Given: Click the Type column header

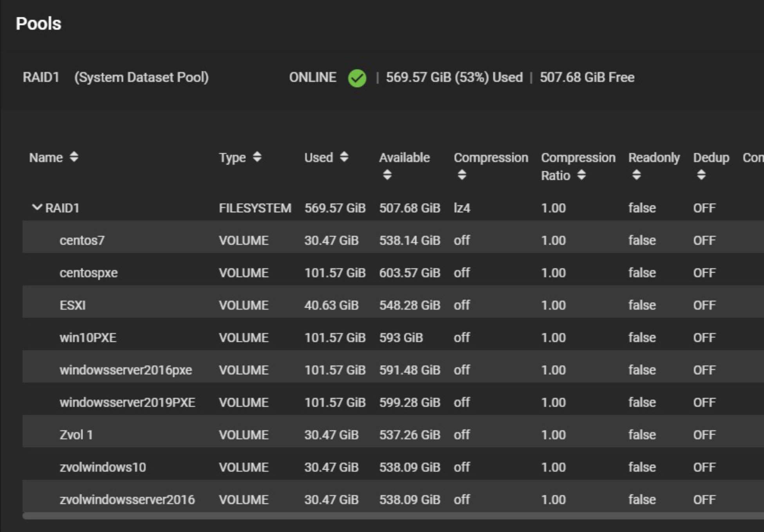Looking at the screenshot, I should point(232,158).
